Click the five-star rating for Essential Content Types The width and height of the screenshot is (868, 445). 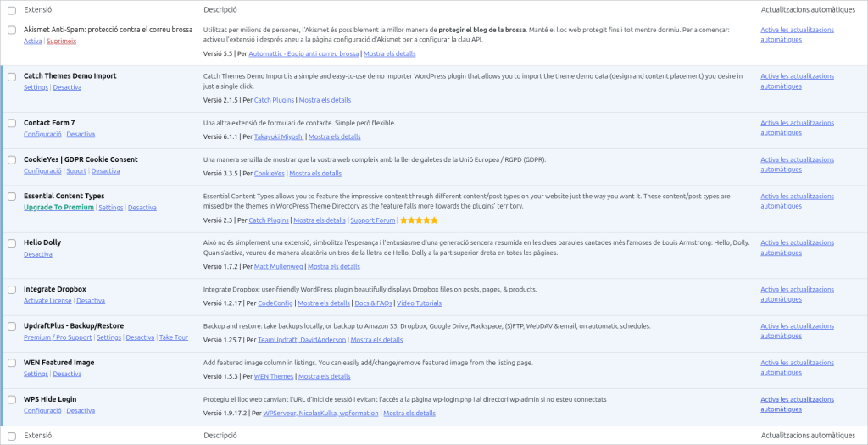pos(419,220)
